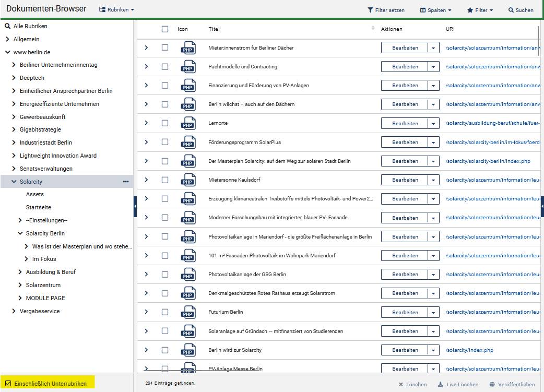Screen dimensions: 544x392
Task: Click Bearbeiten for Förderungsprogramm SolarPlus
Action: 405,142
